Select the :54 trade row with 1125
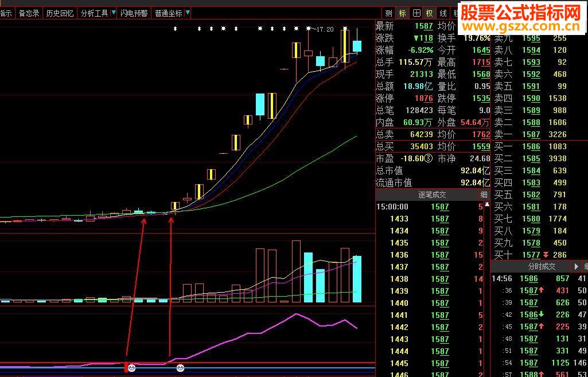588x377 pixels. click(x=539, y=363)
